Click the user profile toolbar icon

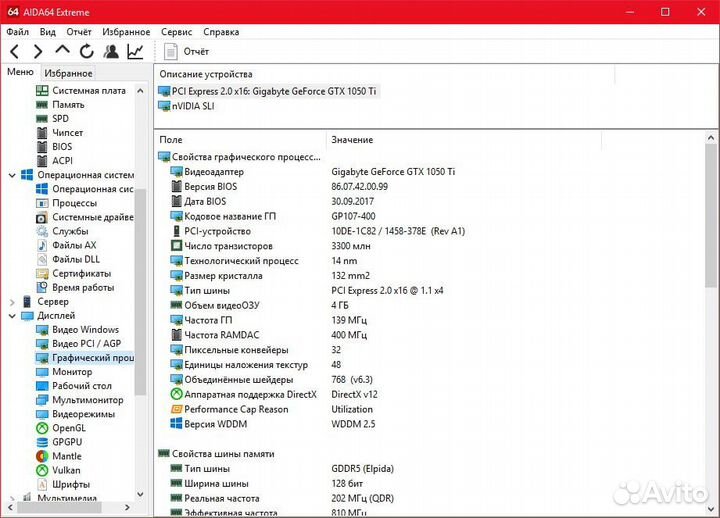[111, 51]
